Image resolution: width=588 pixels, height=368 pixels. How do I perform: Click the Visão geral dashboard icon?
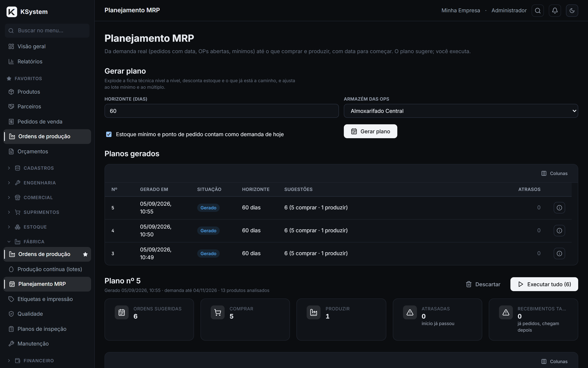(x=11, y=46)
